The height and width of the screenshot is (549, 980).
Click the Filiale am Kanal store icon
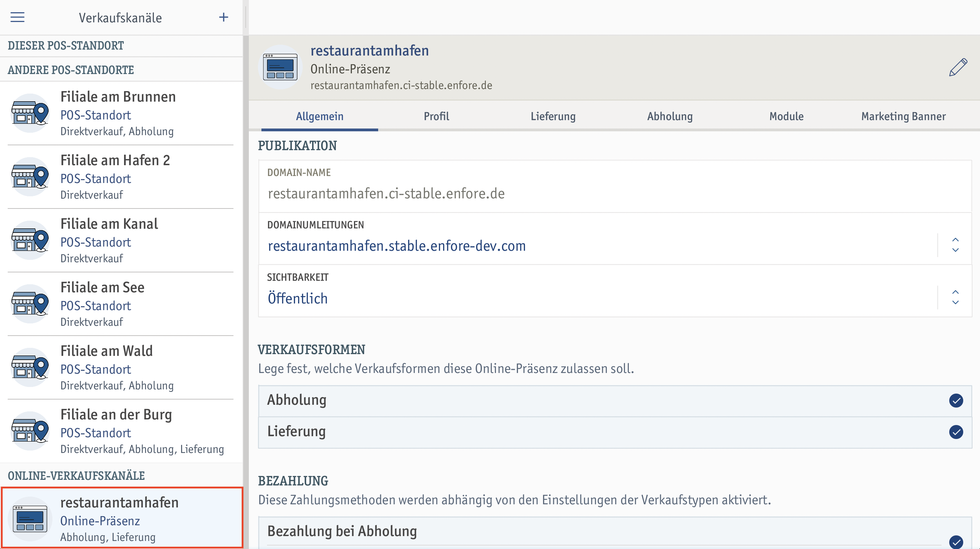(x=30, y=240)
